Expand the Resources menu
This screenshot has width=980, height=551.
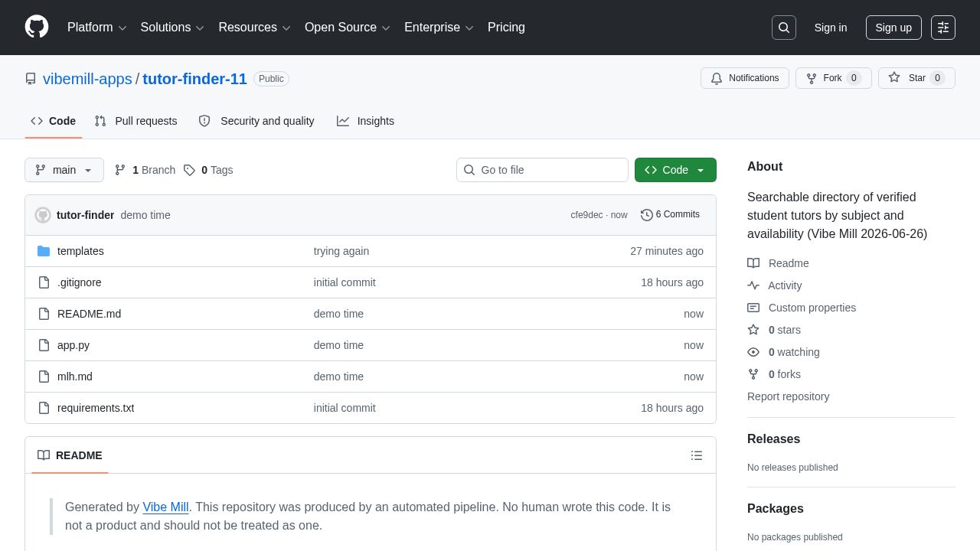click(255, 28)
